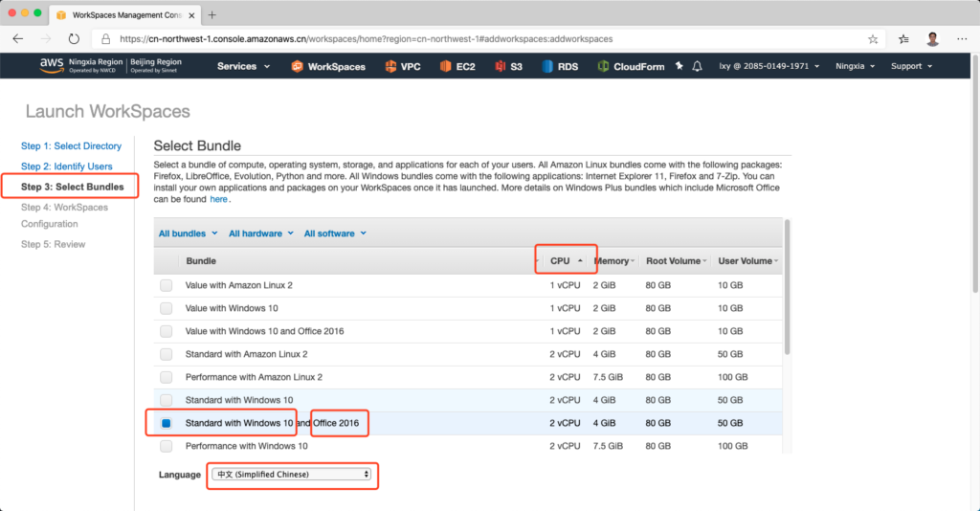Bookmark page with star icon
This screenshot has height=511, width=980.
coord(873,39)
